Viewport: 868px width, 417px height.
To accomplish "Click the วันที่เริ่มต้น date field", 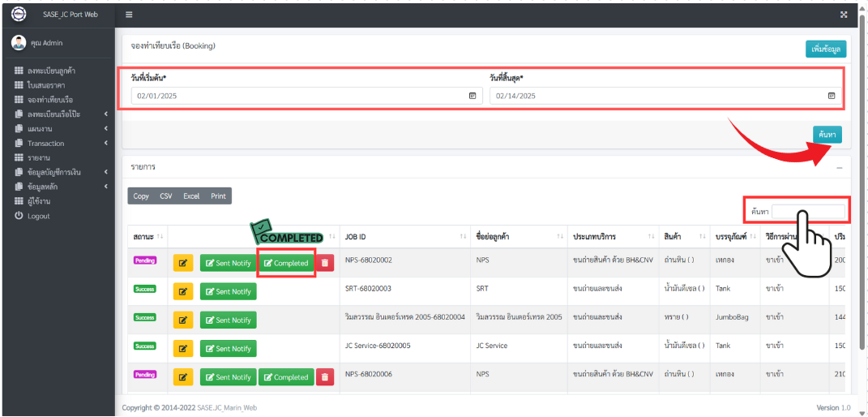I will [306, 96].
